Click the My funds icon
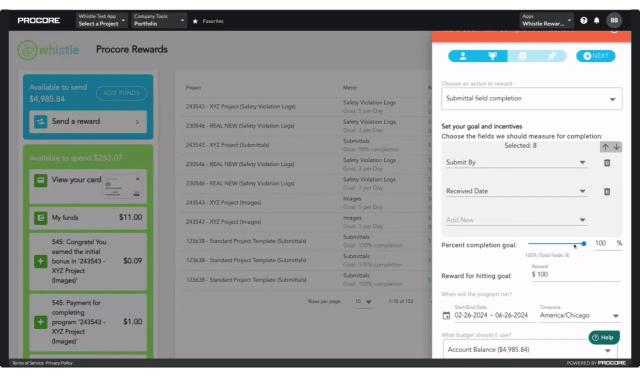Image resolution: width=640 pixels, height=377 pixels. (40, 218)
